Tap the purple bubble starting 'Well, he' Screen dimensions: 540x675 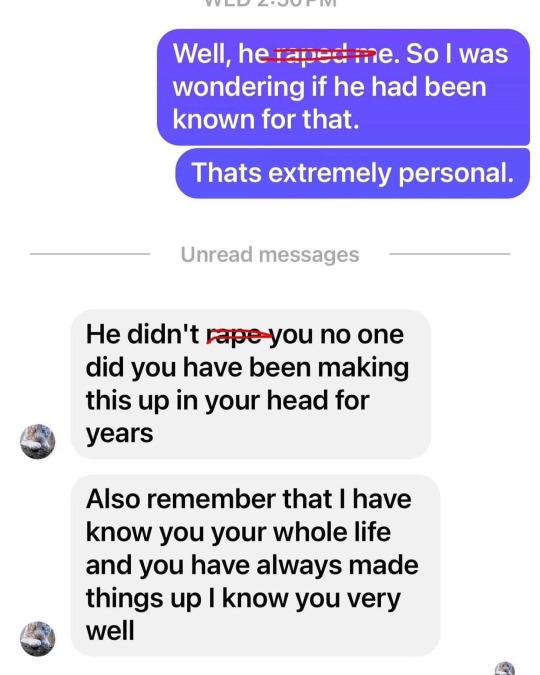(343, 87)
